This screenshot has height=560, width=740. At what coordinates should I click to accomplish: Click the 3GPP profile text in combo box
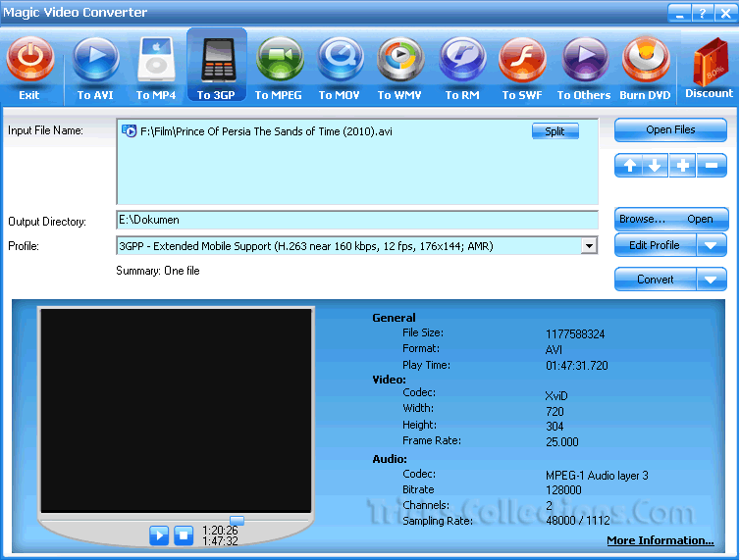click(x=306, y=246)
